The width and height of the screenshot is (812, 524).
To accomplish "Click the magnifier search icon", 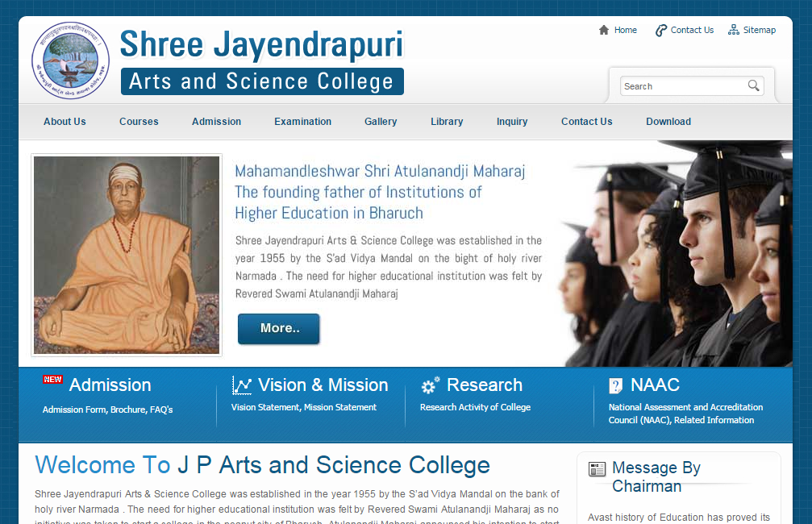I will tap(753, 85).
